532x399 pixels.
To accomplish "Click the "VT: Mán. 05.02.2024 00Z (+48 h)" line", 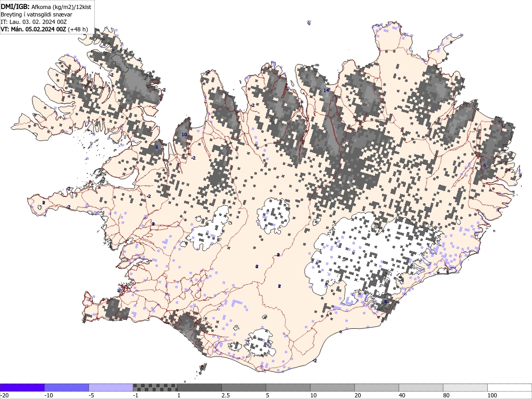I will pyautogui.click(x=44, y=29).
